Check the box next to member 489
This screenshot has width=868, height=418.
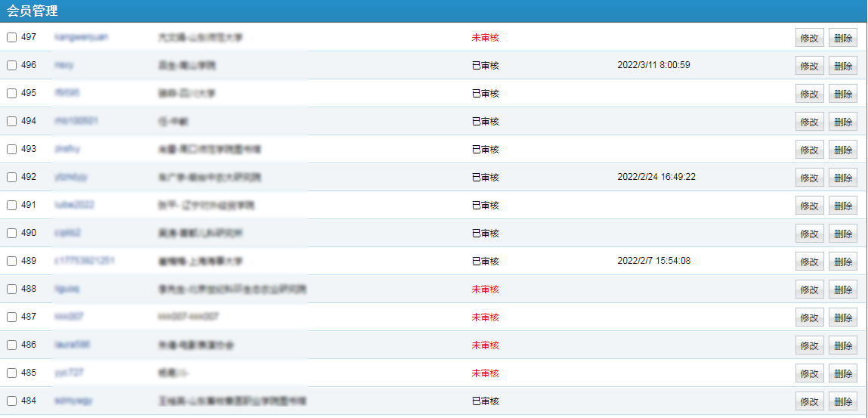(x=12, y=261)
